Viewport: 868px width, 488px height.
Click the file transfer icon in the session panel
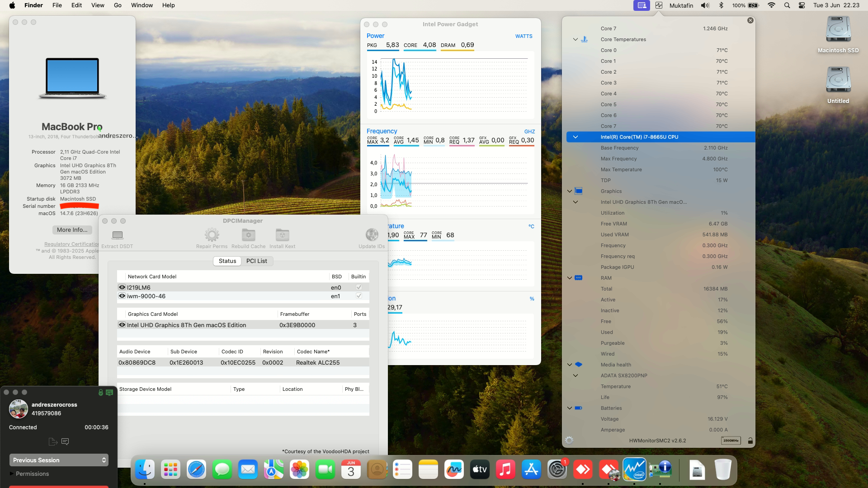tap(53, 441)
